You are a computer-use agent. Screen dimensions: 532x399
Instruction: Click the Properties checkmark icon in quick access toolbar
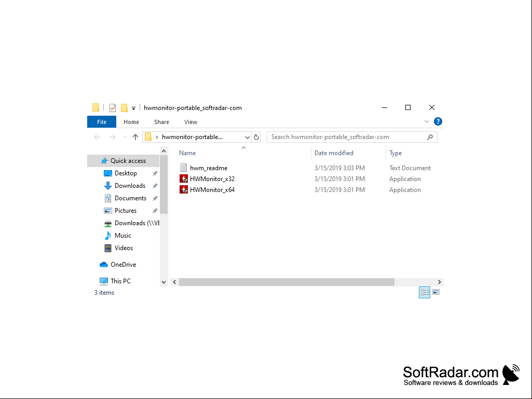[113, 108]
